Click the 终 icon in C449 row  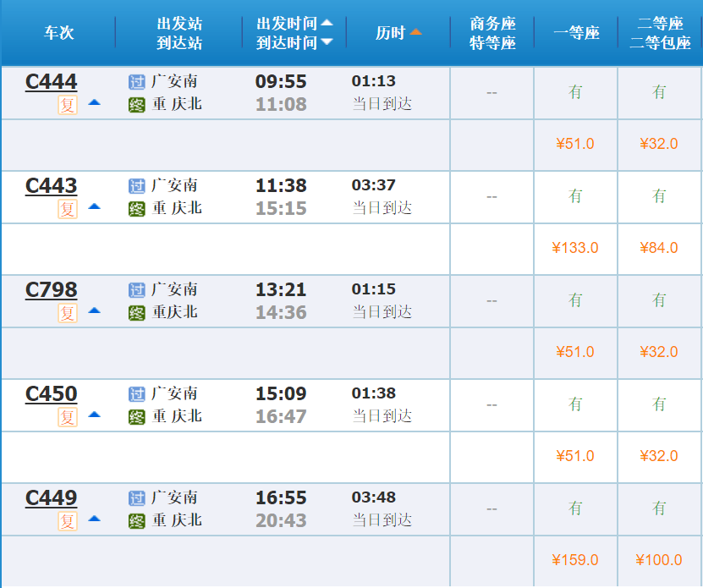(x=137, y=521)
